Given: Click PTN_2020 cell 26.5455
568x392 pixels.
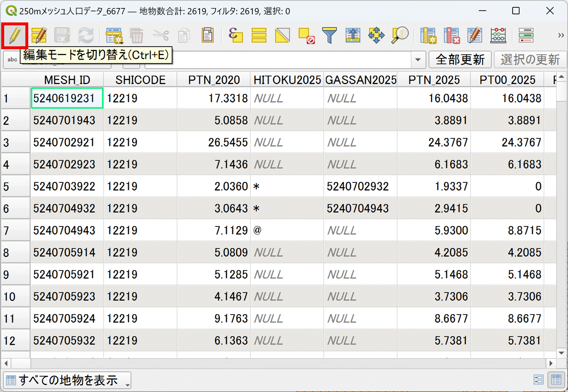Looking at the screenshot, I should [x=214, y=142].
